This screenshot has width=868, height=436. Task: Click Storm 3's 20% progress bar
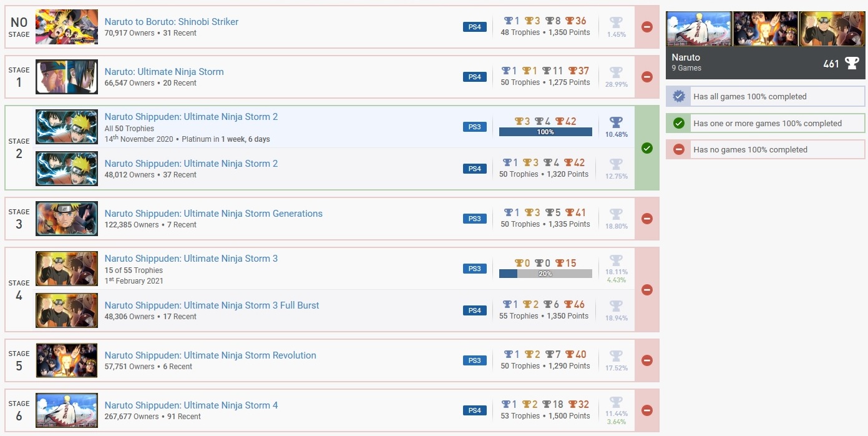point(545,274)
